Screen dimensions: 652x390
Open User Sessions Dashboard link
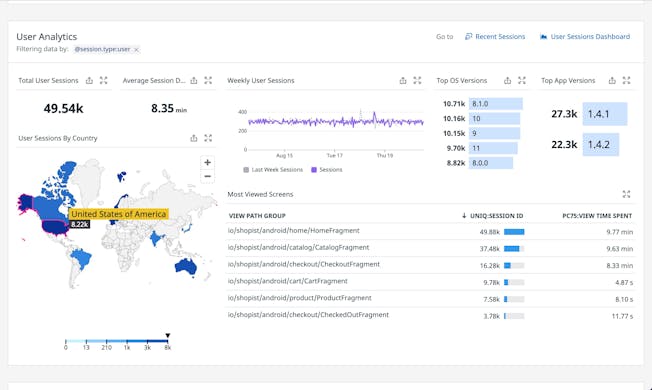click(x=590, y=37)
